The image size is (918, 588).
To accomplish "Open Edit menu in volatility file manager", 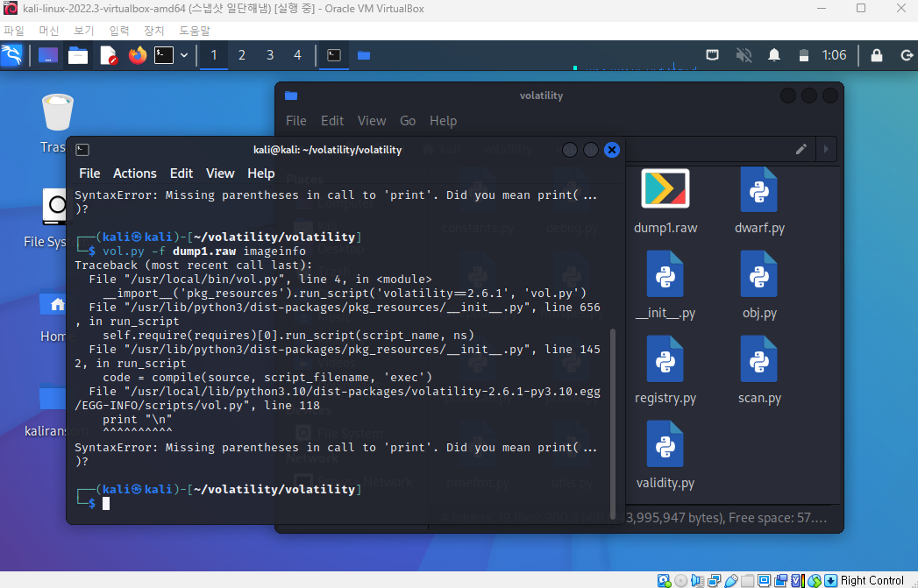I will point(332,121).
